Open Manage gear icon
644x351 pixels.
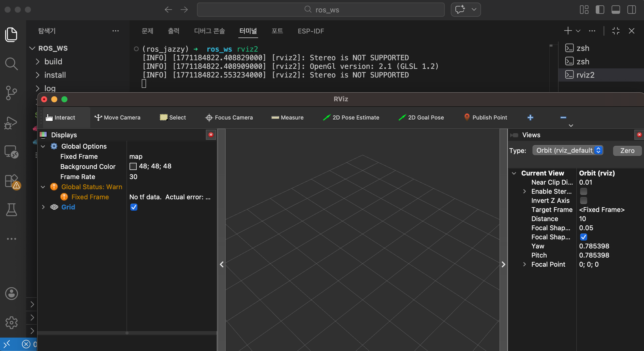click(11, 323)
